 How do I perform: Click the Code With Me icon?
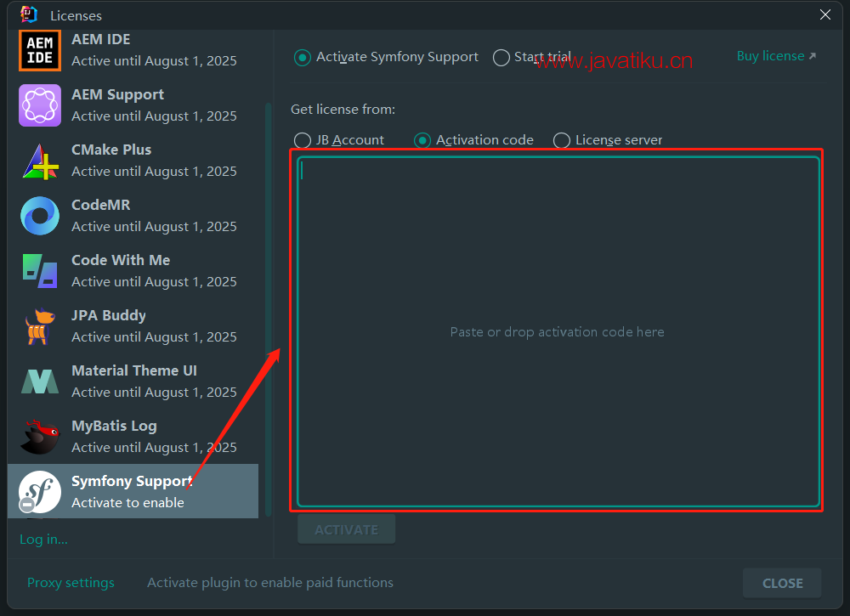coord(40,271)
